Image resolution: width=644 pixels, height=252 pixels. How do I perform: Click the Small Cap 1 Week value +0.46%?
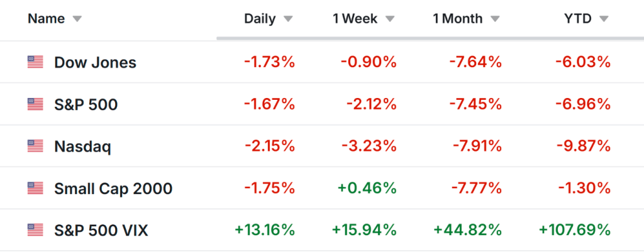[369, 189]
